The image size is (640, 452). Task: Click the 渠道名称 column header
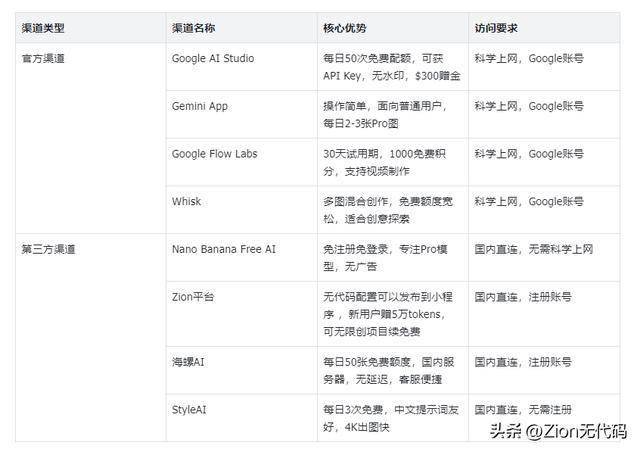pos(194,29)
